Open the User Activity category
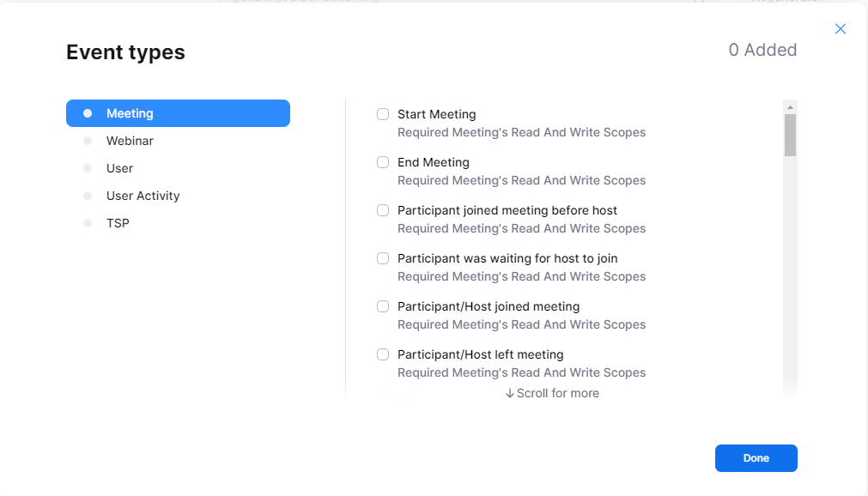This screenshot has width=868, height=496. 143,196
